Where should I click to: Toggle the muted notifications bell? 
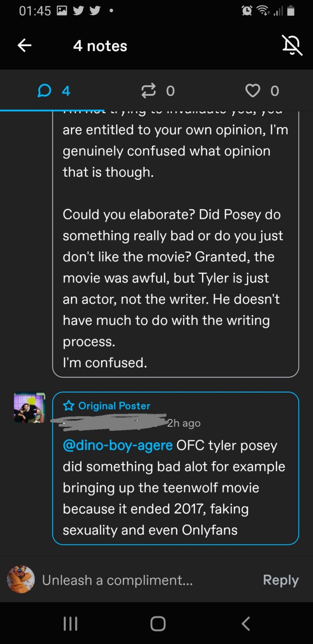(292, 45)
